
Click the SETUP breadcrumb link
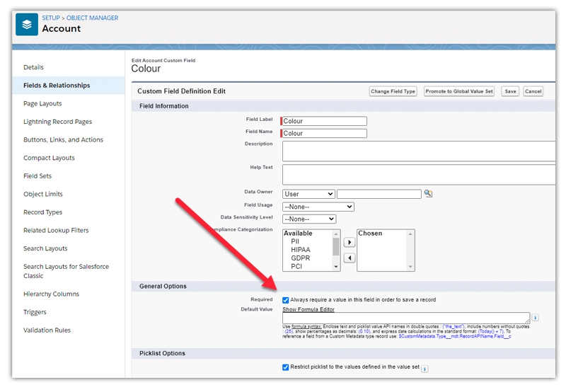[51, 18]
